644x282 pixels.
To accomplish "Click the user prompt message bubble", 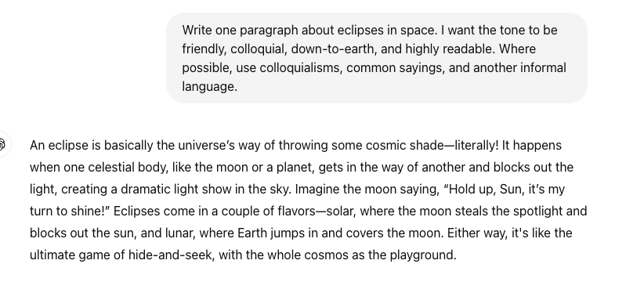I will click(377, 58).
